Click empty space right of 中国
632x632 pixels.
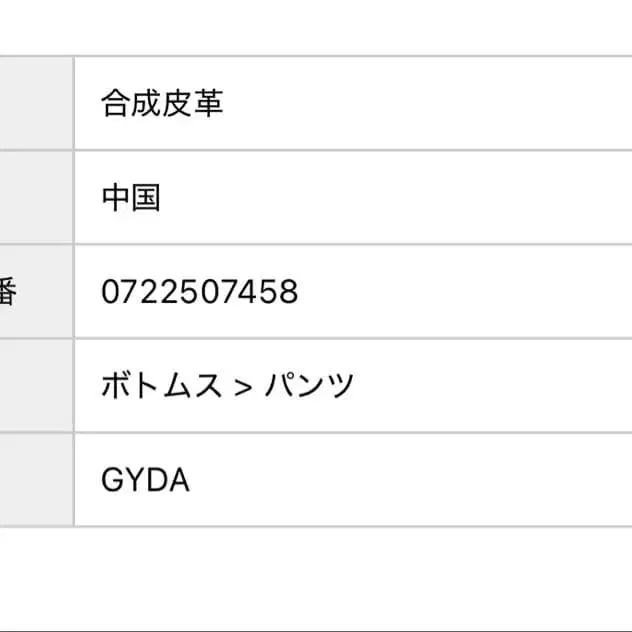(x=400, y=198)
